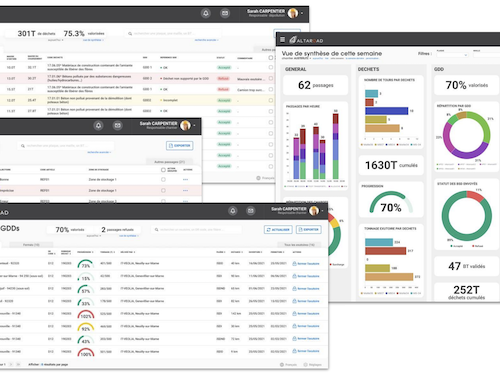Click ACTUALISER in the GDDs window
Viewport: 500px width, 375px height.
pyautogui.click(x=278, y=230)
